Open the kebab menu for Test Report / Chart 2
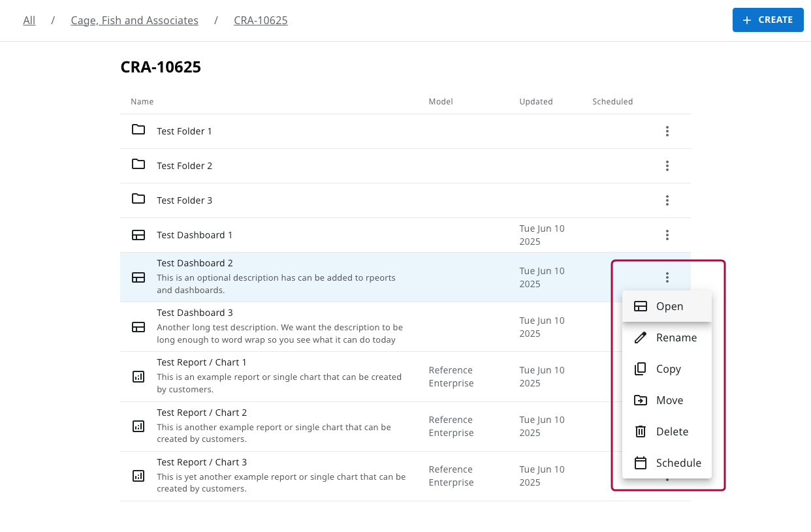This screenshot has height=532, width=811. pos(667,426)
